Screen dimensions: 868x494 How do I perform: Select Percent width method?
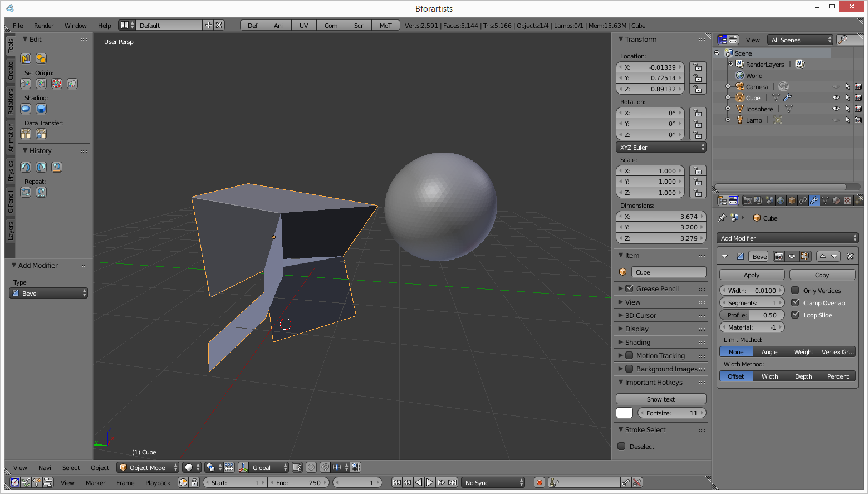tap(838, 376)
